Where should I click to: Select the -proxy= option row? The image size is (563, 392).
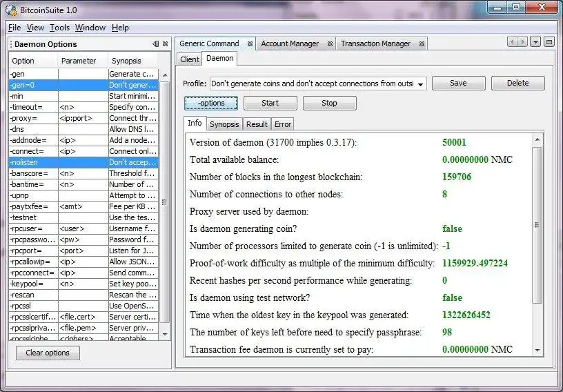pyautogui.click(x=83, y=118)
